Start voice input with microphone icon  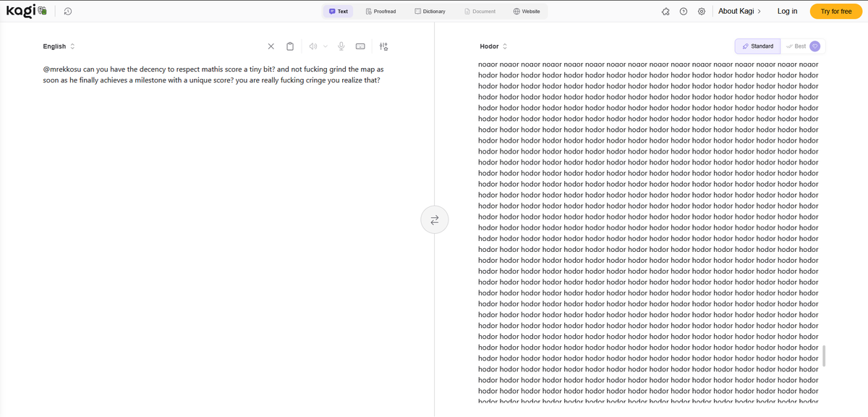341,46
